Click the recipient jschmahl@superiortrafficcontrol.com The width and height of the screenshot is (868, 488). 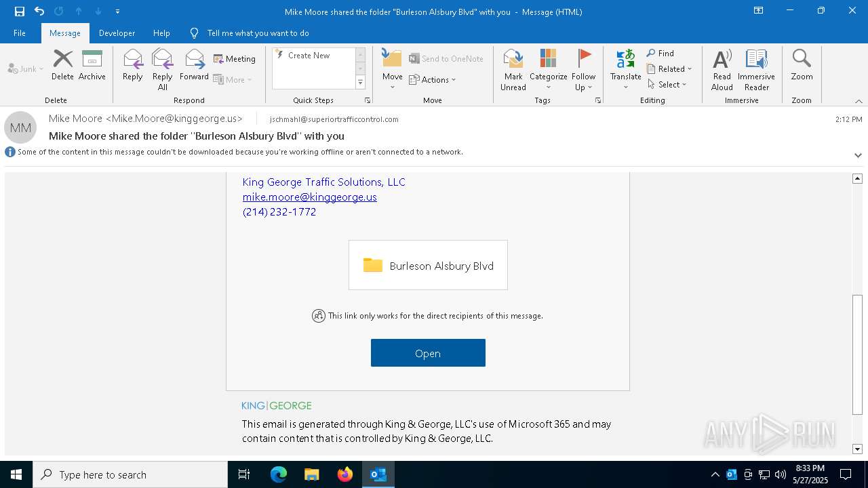[x=334, y=119]
